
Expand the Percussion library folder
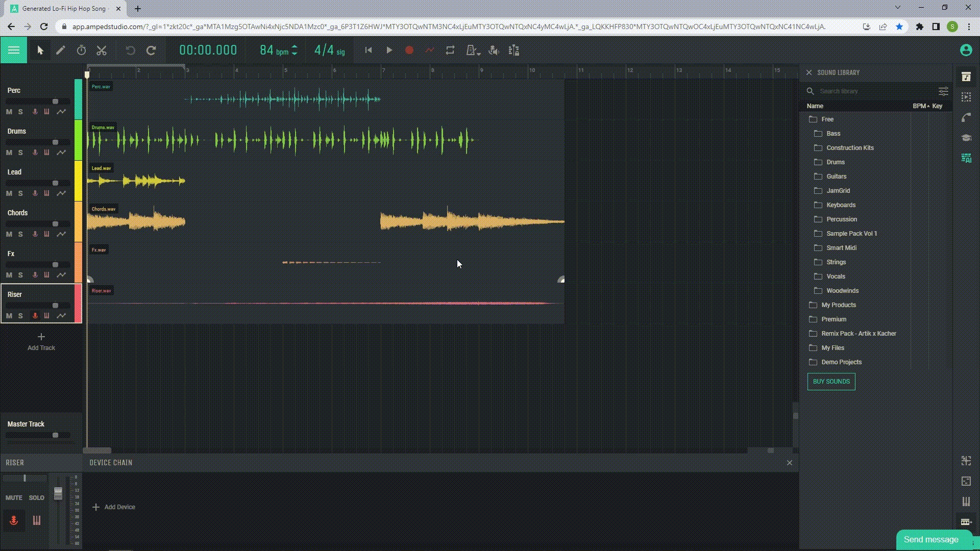pos(841,219)
